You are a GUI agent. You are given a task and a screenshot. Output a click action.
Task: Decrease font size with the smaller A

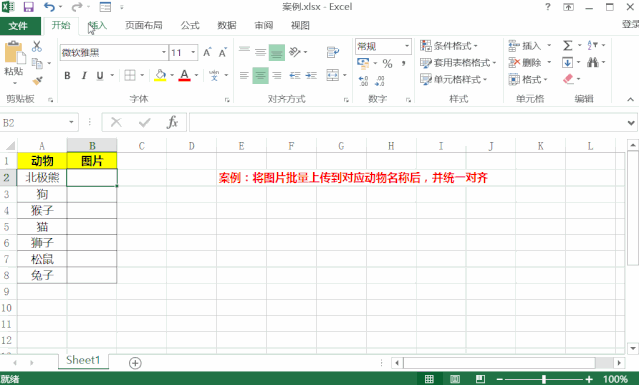(223, 53)
